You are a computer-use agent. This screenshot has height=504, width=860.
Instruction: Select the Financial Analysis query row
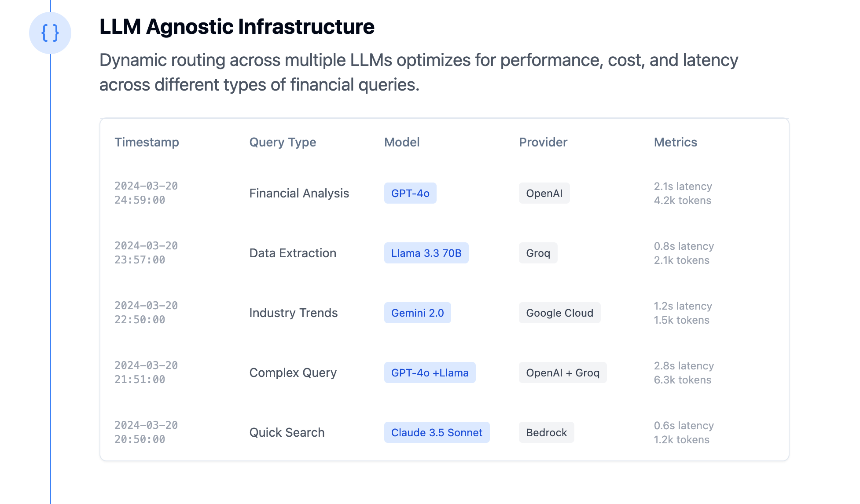point(445,193)
